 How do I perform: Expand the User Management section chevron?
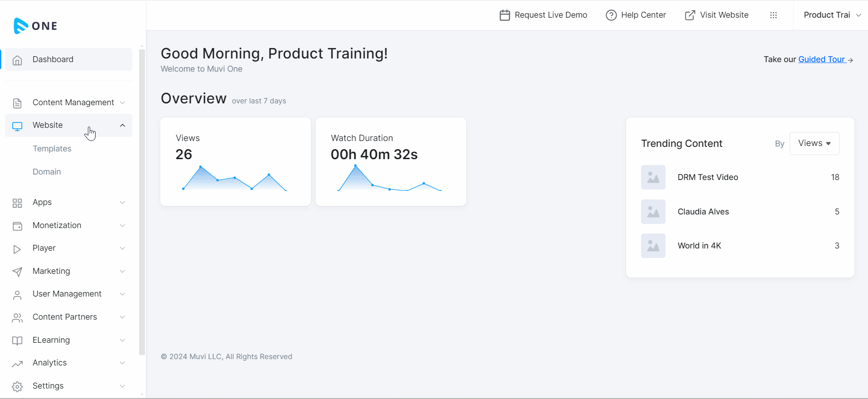coord(122,294)
